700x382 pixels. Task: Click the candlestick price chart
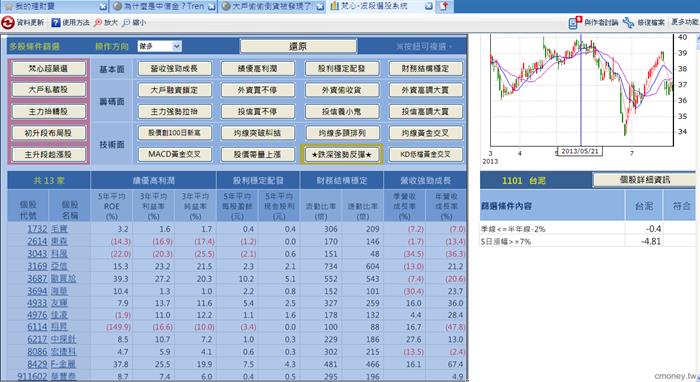(x=582, y=91)
